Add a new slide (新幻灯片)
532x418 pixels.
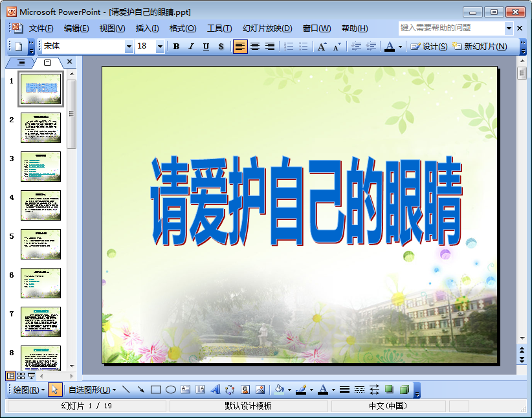tap(480, 47)
